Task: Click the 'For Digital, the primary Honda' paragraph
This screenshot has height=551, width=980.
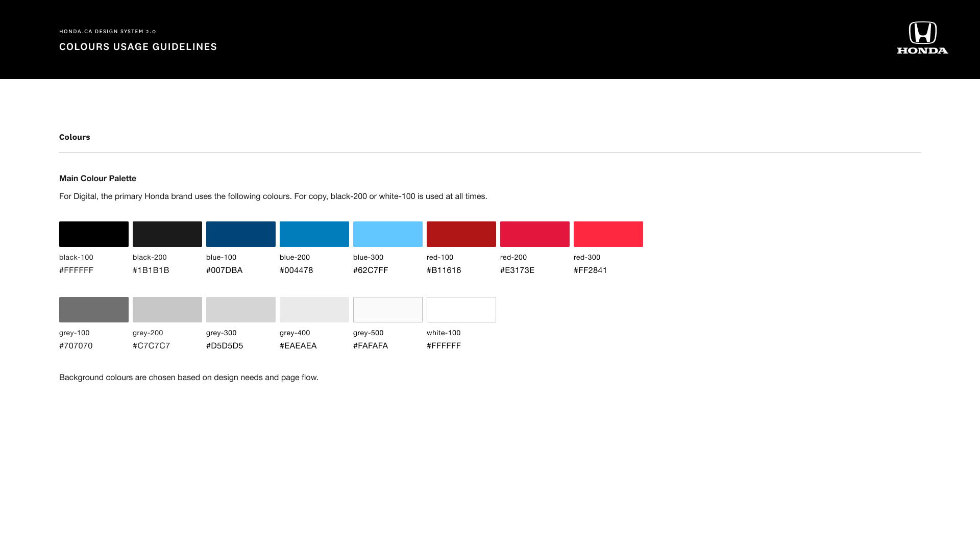Action: click(273, 196)
